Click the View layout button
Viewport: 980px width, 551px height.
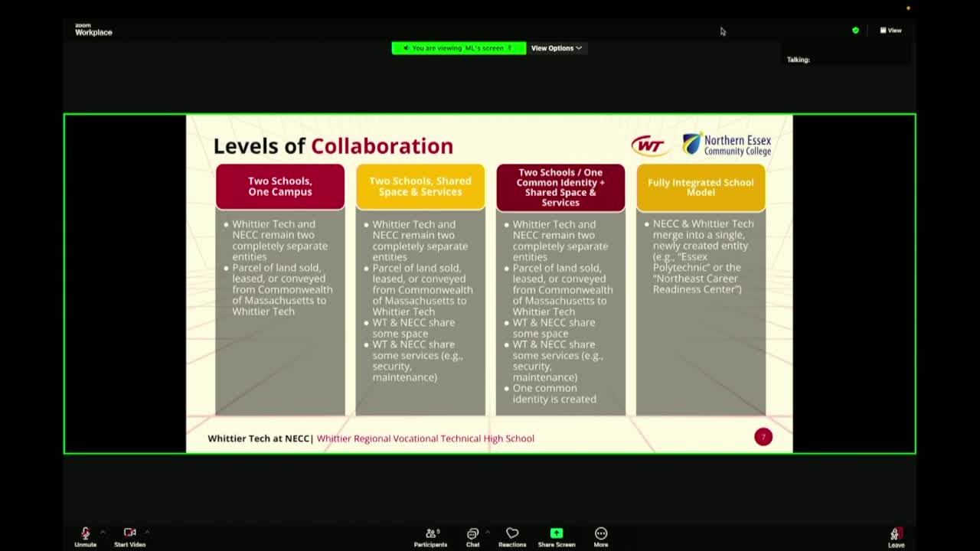[890, 31]
